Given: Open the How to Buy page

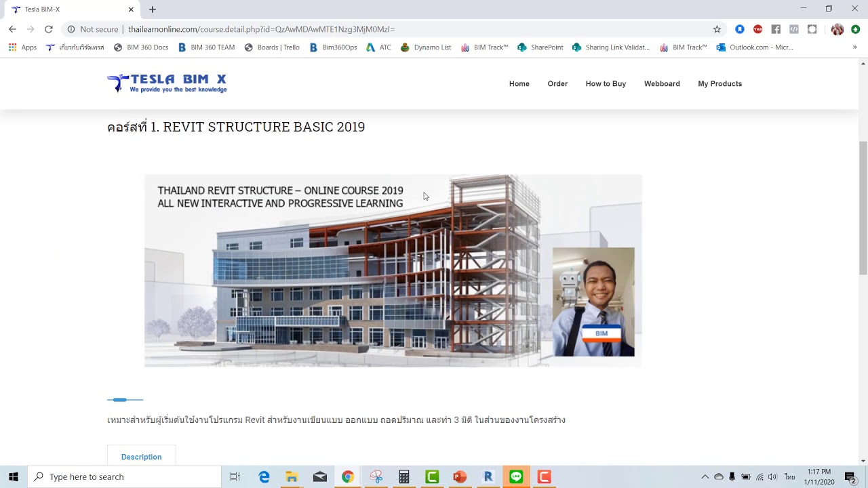Looking at the screenshot, I should 606,84.
